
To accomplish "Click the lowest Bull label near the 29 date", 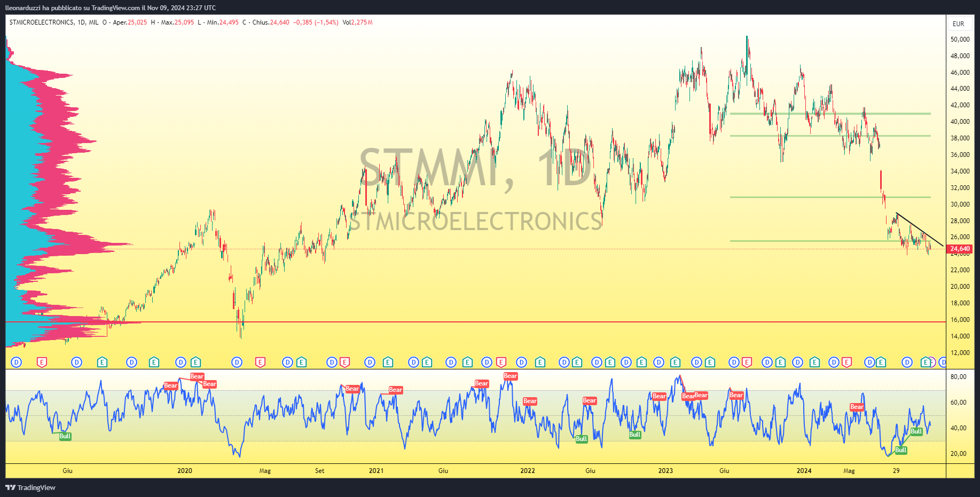I will tap(901, 450).
